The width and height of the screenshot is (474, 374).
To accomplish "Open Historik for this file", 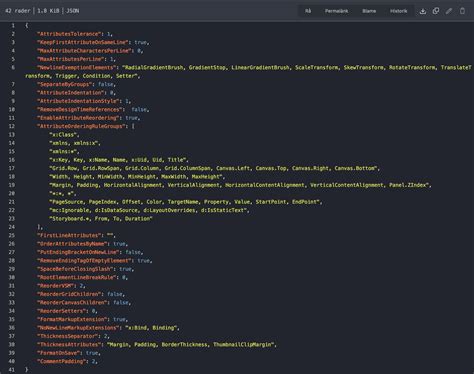I will pyautogui.click(x=398, y=11).
